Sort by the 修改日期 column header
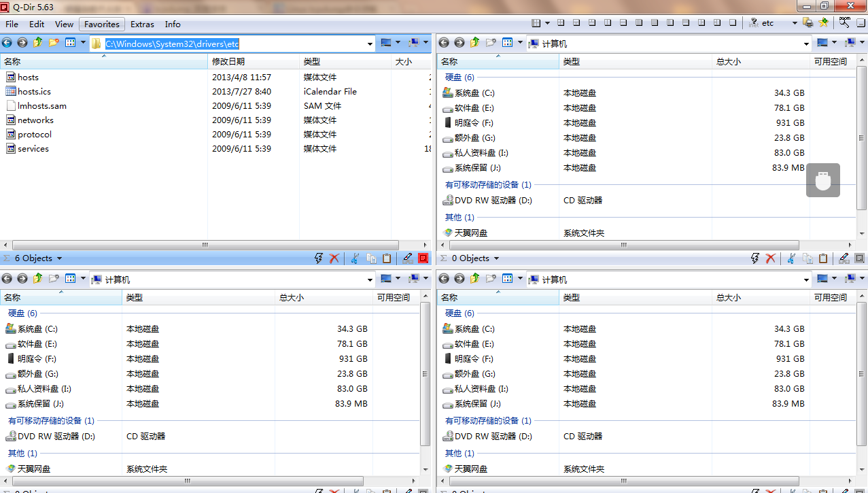 coord(228,62)
